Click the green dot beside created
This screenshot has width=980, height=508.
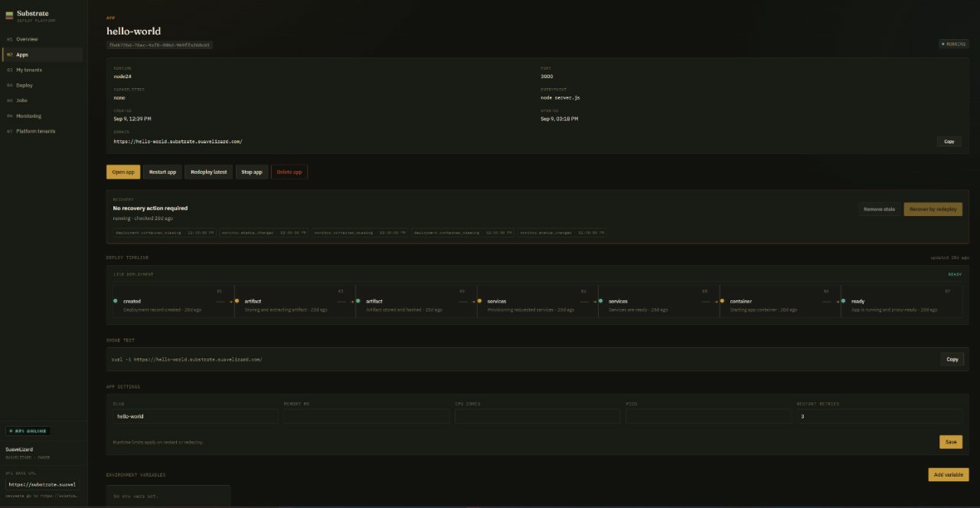(116, 301)
